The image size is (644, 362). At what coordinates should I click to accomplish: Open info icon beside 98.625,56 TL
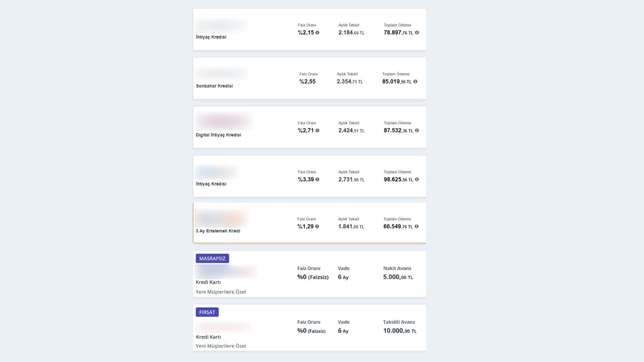click(417, 179)
